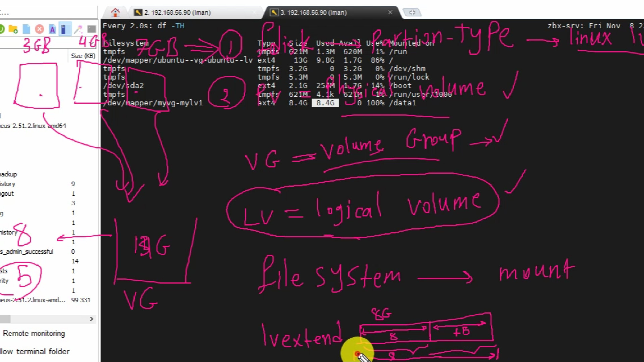Click the magic wand icon in SFTP toolbar
Screen dimensions: 644x362
point(78,29)
